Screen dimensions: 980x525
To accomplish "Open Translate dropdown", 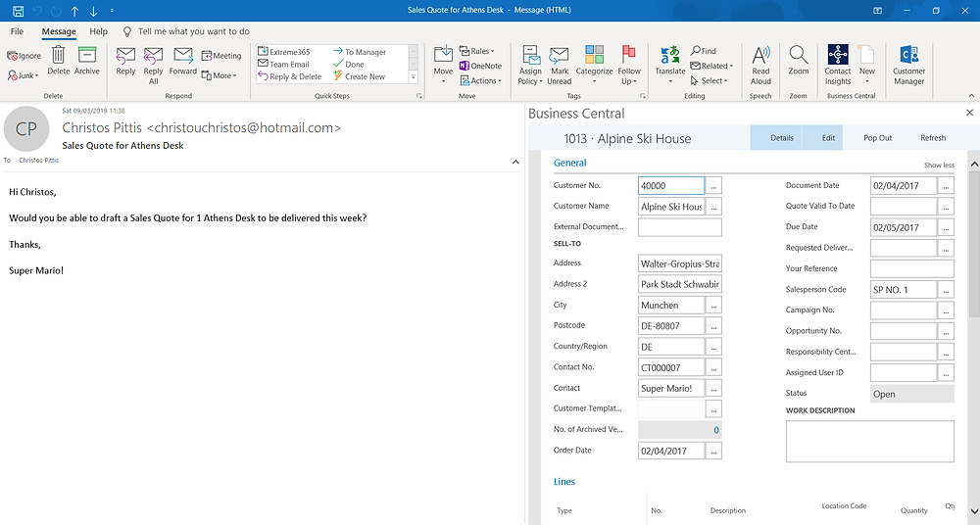I will pos(670,66).
